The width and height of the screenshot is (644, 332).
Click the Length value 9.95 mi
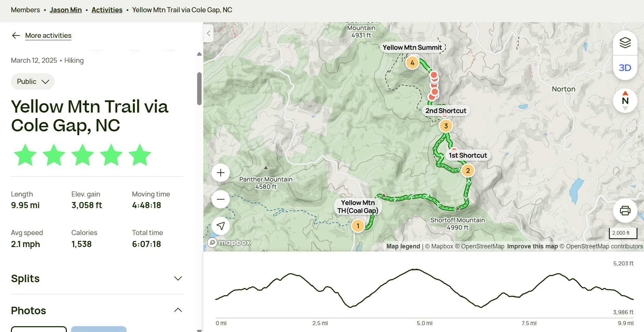click(x=25, y=205)
